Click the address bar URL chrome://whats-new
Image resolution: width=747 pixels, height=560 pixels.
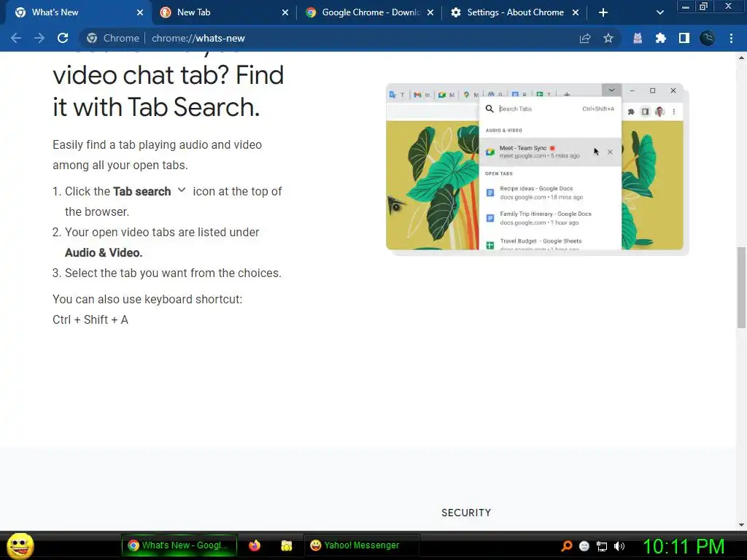(x=198, y=38)
